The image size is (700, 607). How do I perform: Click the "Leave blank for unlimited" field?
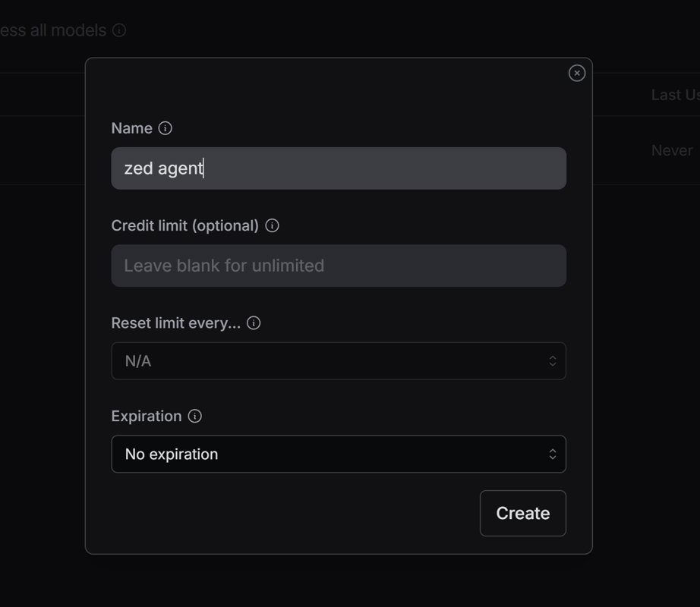(x=338, y=266)
